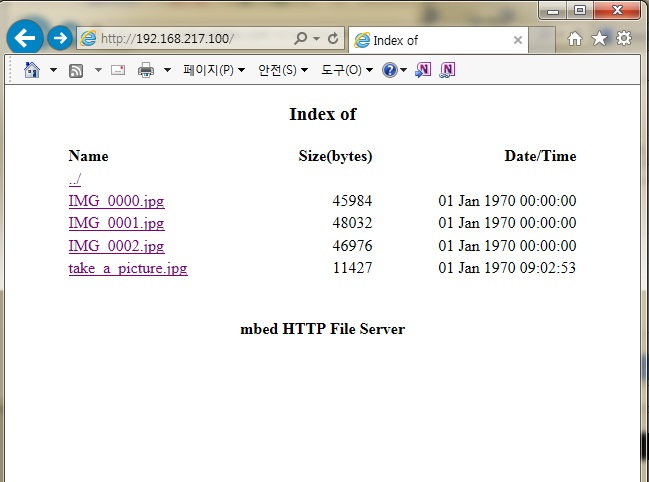Open Favorites with the star icon
649x482 pixels.
[599, 38]
